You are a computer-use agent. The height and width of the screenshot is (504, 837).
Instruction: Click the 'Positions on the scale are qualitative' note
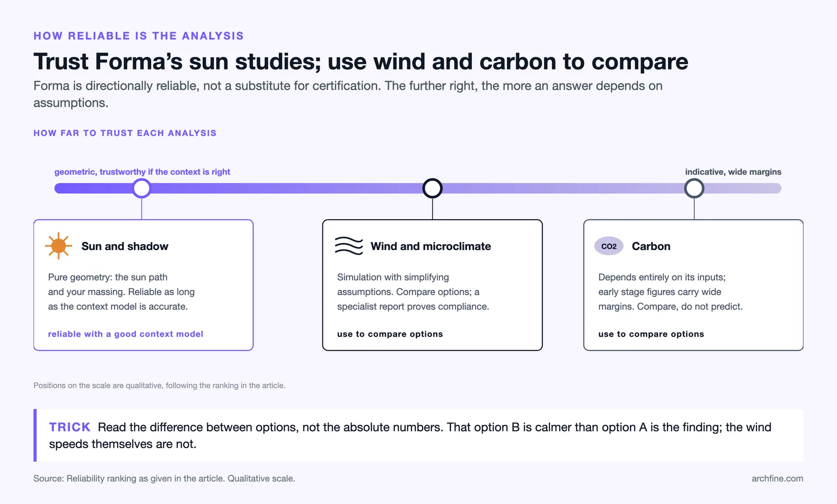click(x=160, y=385)
